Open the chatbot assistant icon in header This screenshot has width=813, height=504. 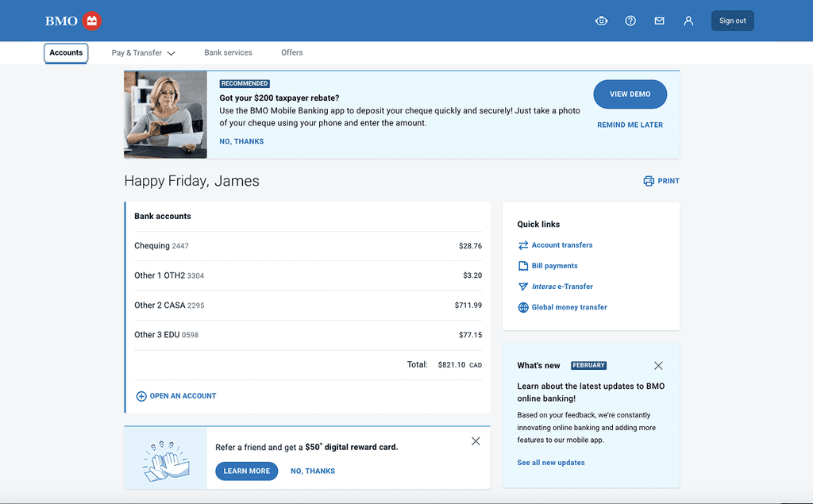[601, 21]
